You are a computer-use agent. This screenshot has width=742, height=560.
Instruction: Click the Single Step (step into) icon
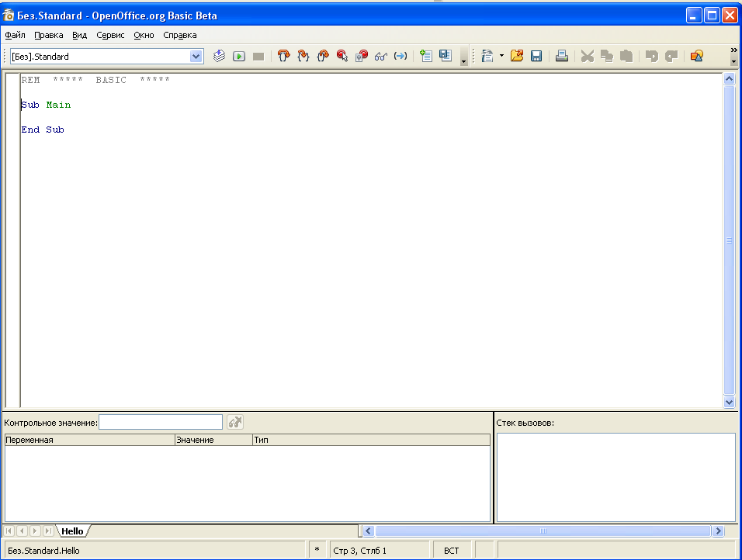click(303, 57)
